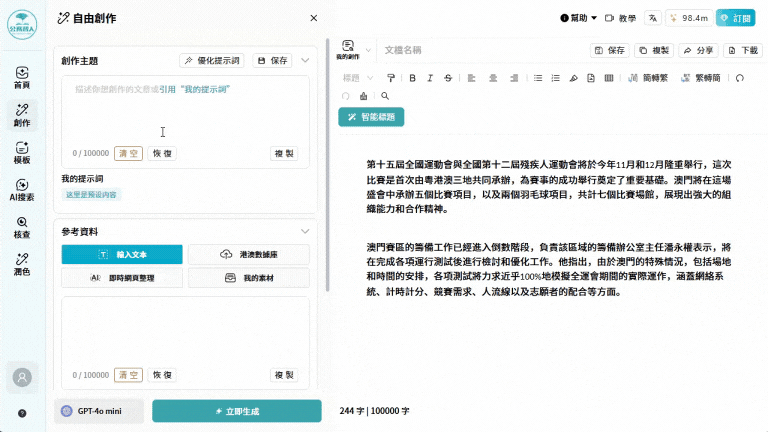
Task: Click the user avatar icon in sidebar
Action: click(22, 377)
